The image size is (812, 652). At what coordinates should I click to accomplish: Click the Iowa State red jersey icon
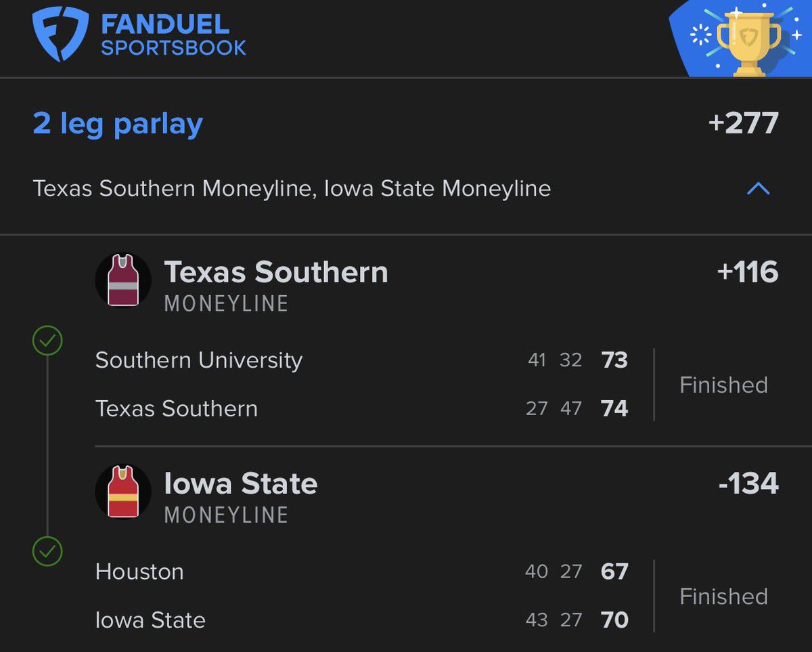point(123,492)
